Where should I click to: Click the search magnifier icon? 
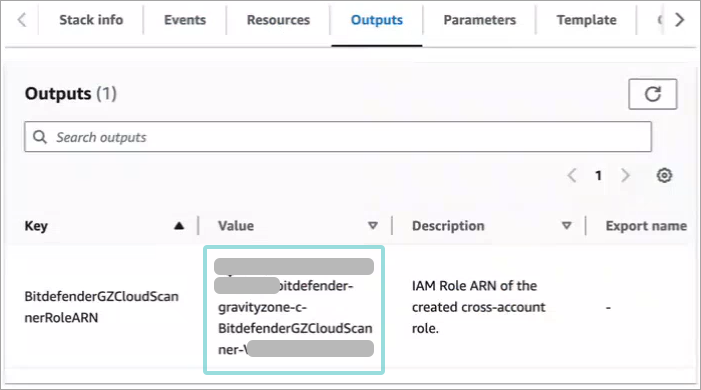[x=40, y=137]
